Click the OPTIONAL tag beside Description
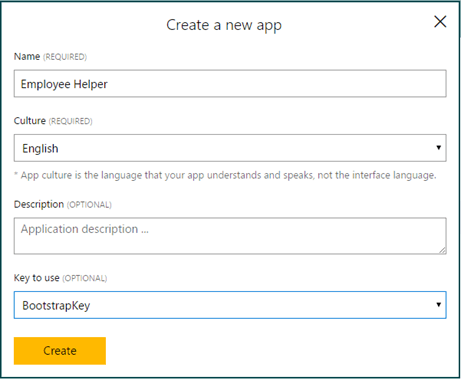Viewport: 461px width, 380px height. (89, 205)
